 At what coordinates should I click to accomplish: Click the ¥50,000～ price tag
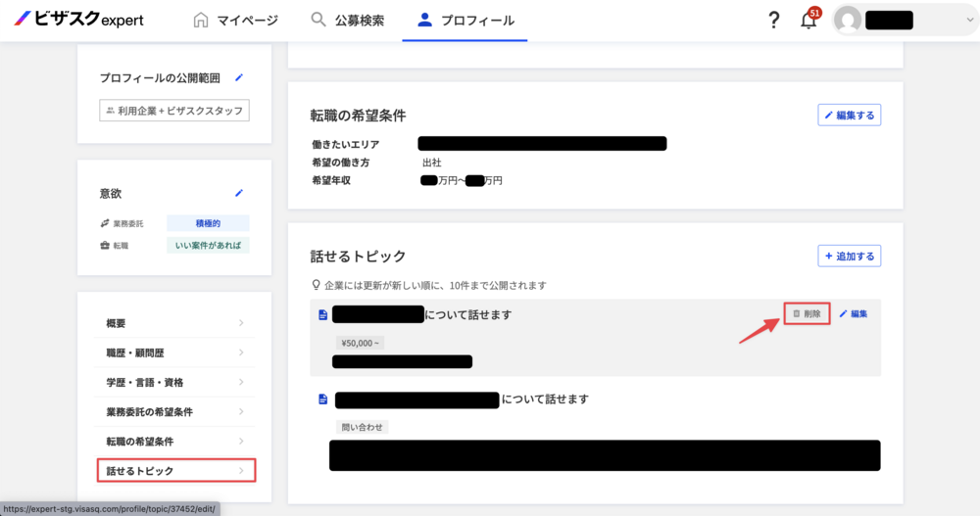click(360, 343)
